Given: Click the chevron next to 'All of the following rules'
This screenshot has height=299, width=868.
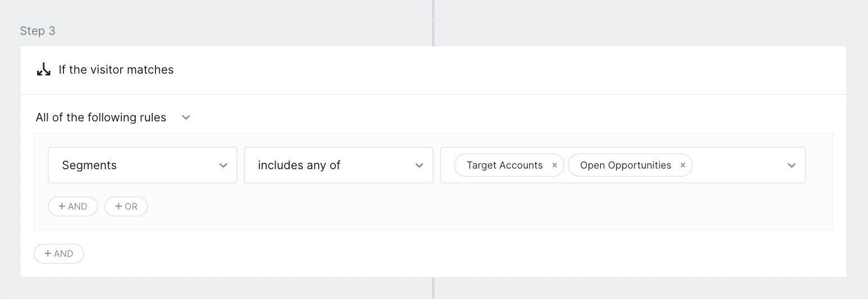Looking at the screenshot, I should pyautogui.click(x=186, y=117).
